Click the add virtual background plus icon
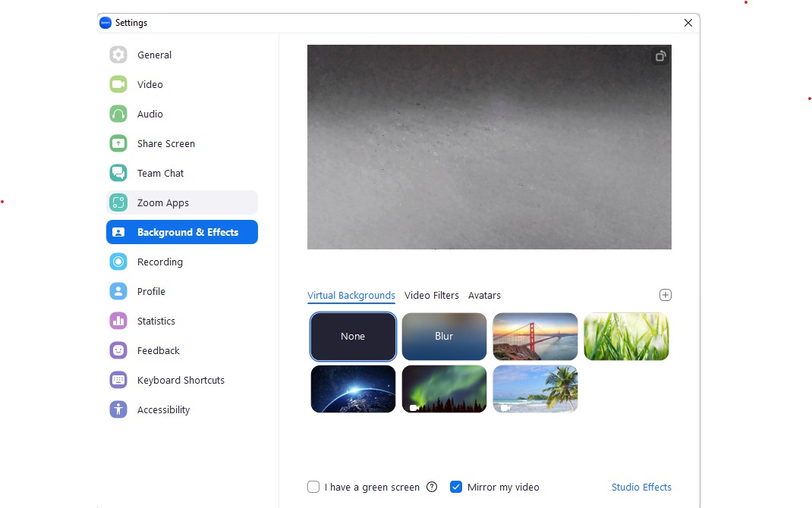812x508 pixels. click(666, 295)
